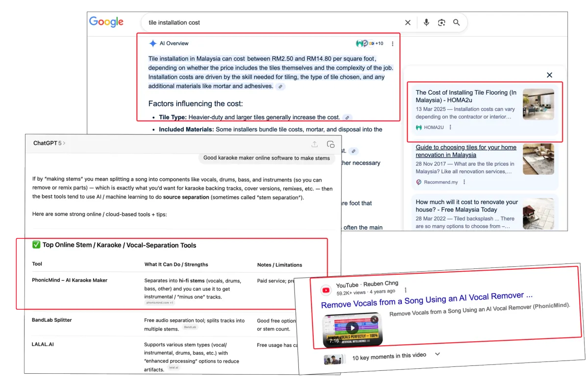
Task: Click 'LALAL.AI' table cell
Action: coord(43,344)
